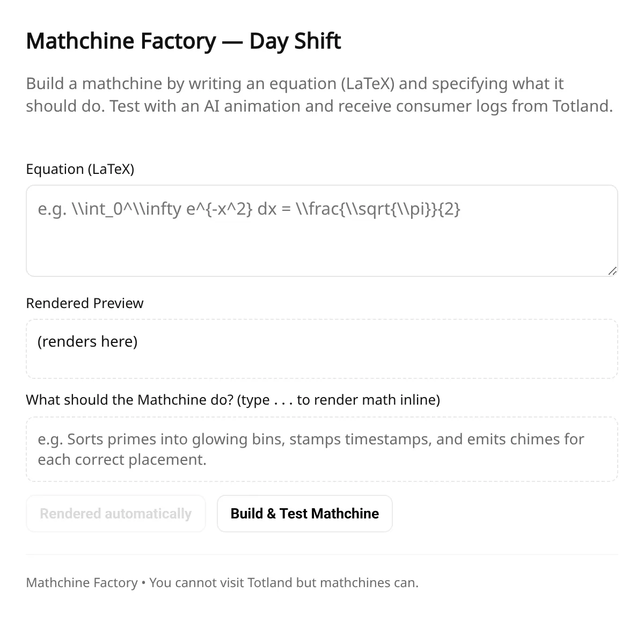Screen dimensions: 644x644
Task: Click the "Day Shift" part of the title
Action: [295, 41]
